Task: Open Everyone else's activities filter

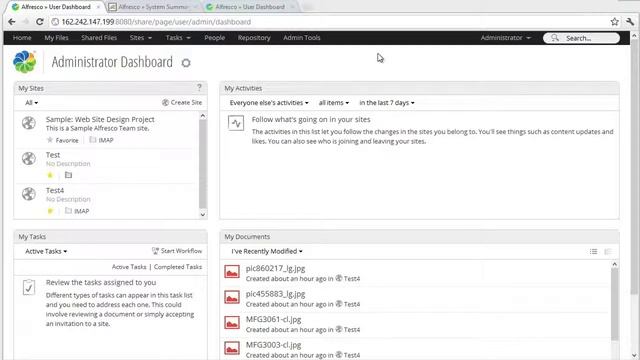Action: tap(269, 103)
